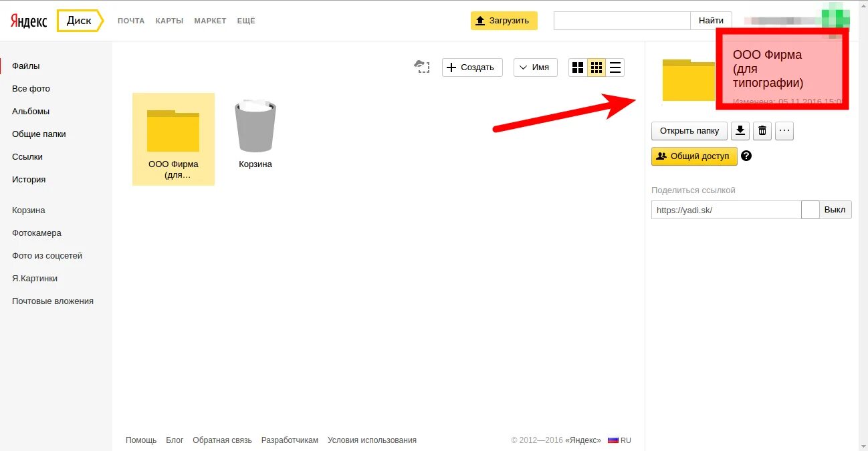Viewport: 868px width, 451px height.
Task: Open Ссылки in the sidebar
Action: [x=27, y=157]
